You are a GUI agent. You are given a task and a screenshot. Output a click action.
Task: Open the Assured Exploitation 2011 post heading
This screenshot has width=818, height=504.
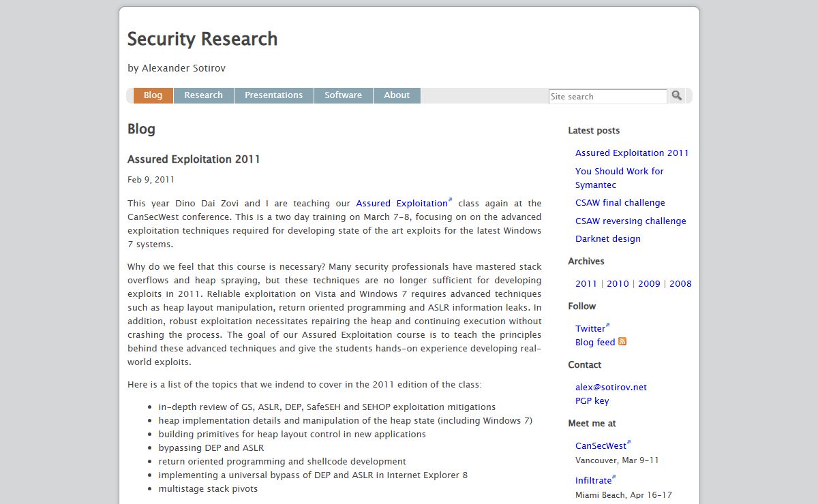click(x=194, y=159)
